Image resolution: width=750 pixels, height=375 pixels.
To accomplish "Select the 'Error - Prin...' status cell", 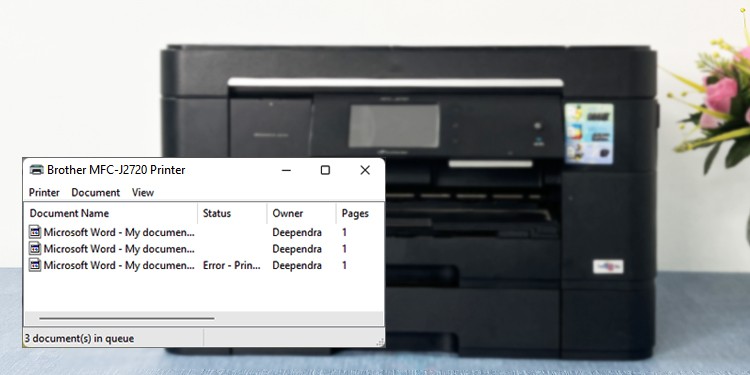I will click(x=232, y=265).
